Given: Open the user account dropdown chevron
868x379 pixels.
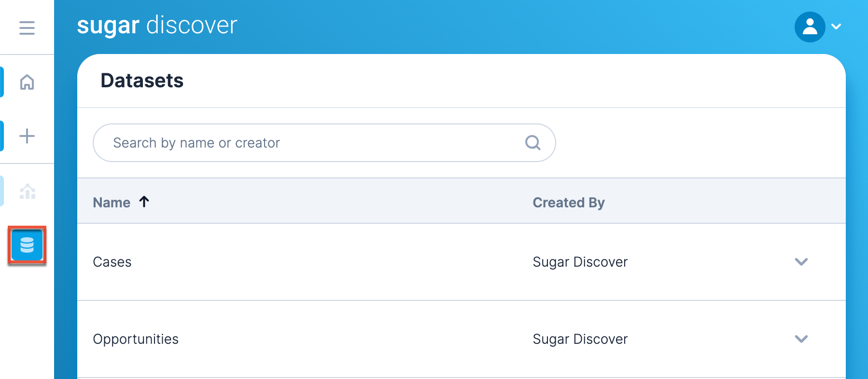Looking at the screenshot, I should coord(837,27).
